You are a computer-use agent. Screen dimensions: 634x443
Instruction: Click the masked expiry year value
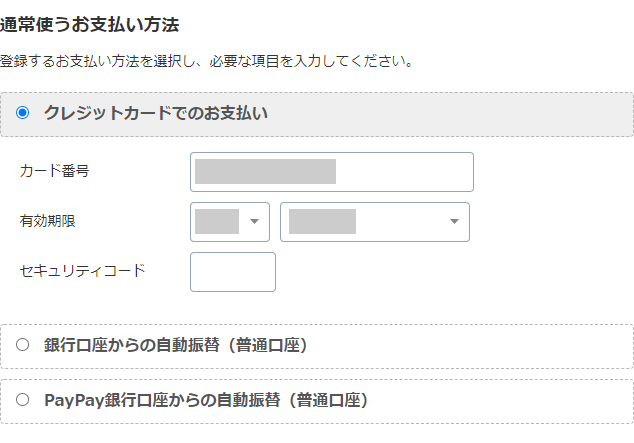coord(322,221)
